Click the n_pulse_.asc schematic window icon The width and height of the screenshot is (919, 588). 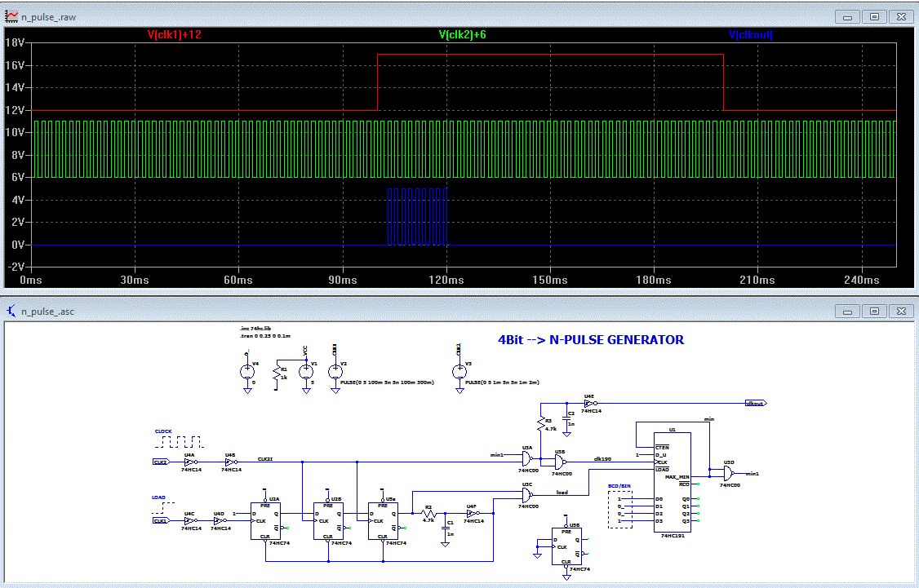point(11,311)
